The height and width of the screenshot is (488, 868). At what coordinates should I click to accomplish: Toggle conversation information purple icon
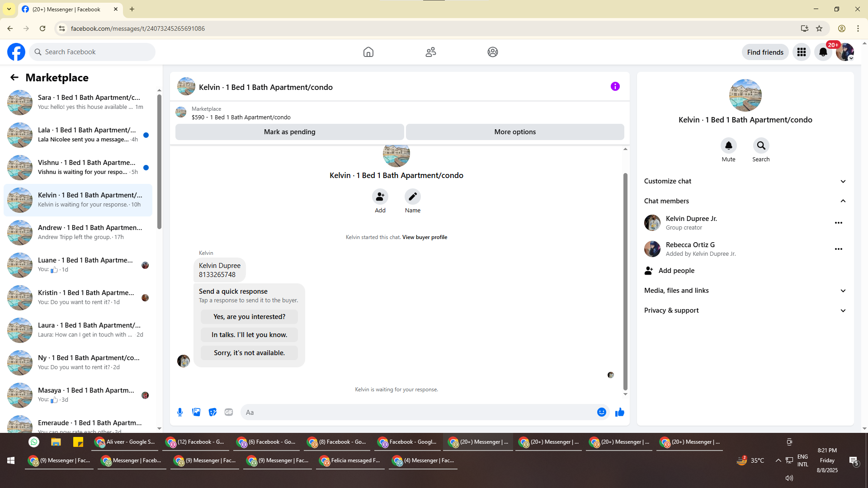(615, 86)
